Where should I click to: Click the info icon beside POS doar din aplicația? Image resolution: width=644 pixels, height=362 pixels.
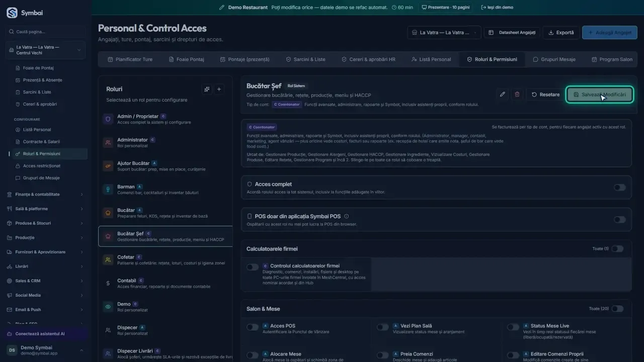(x=346, y=216)
